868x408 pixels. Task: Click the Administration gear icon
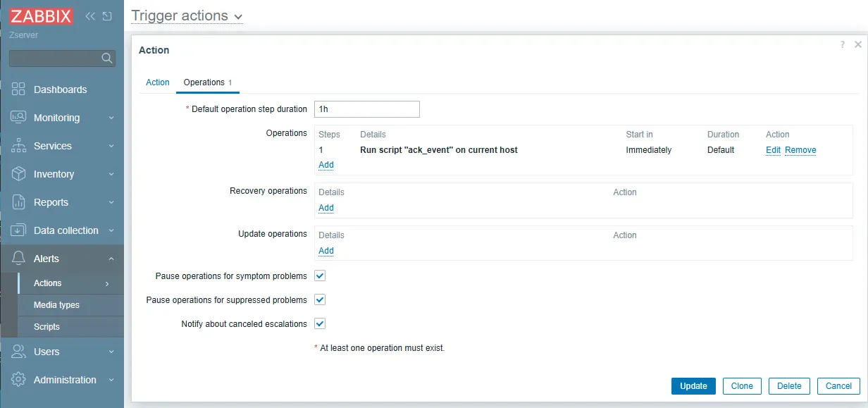[x=19, y=380]
